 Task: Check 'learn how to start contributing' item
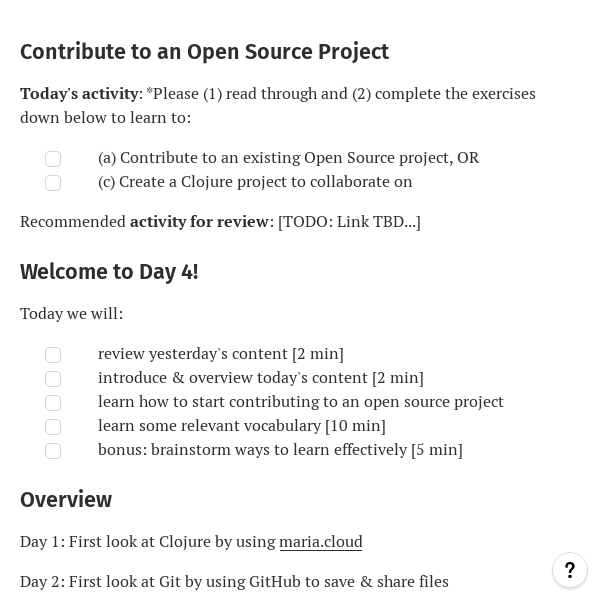tap(53, 403)
